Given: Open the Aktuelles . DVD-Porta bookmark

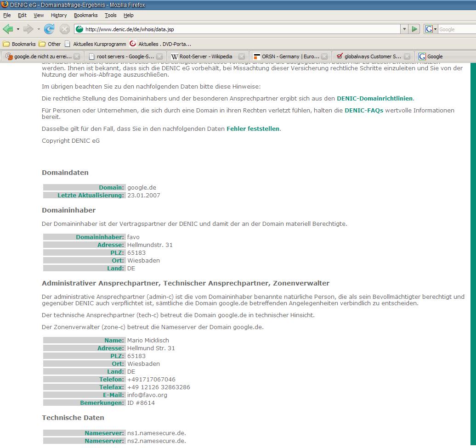Looking at the screenshot, I should pos(160,44).
